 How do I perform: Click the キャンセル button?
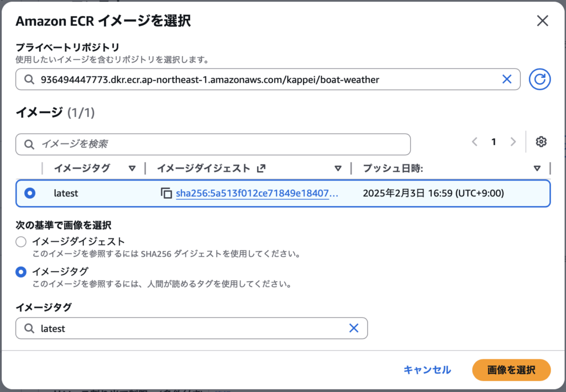[x=427, y=370]
